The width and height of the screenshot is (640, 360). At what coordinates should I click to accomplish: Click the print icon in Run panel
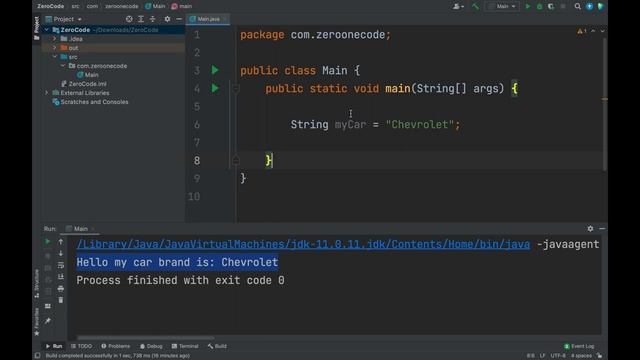coord(61,289)
